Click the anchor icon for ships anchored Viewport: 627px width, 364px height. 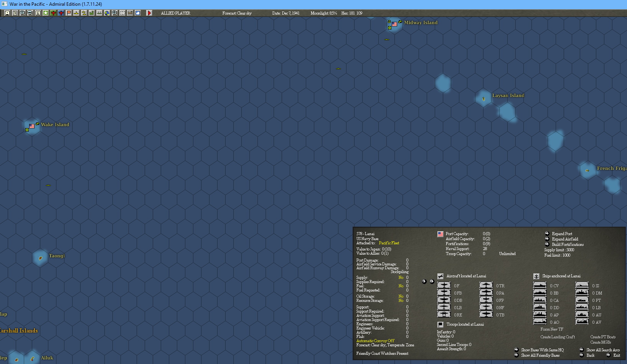pyautogui.click(x=536, y=276)
